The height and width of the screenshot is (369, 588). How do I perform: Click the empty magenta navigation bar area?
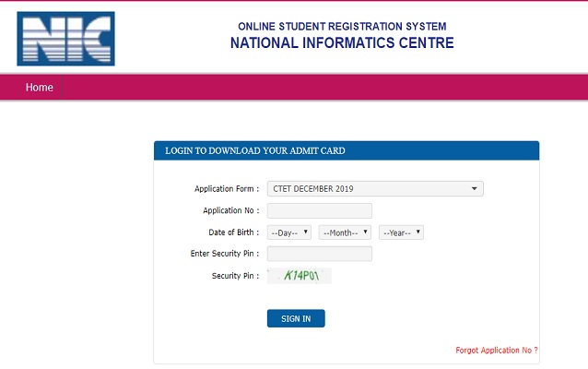tap(323, 88)
